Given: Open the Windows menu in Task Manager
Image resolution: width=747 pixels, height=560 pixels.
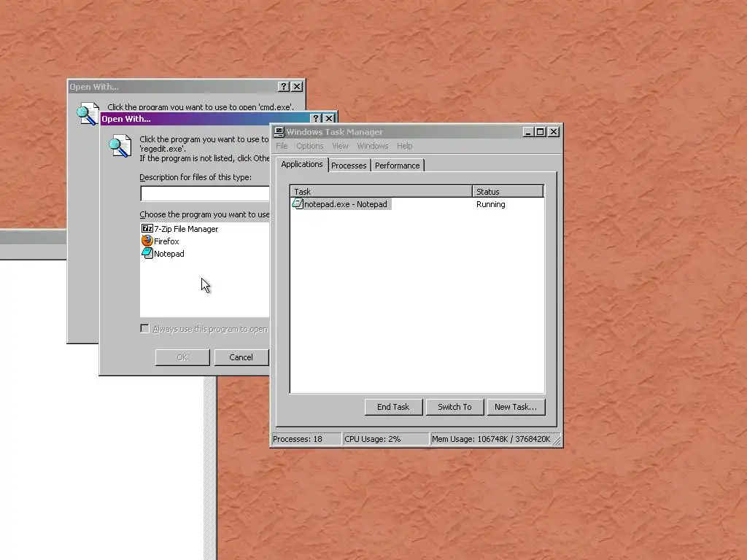Looking at the screenshot, I should tap(373, 146).
